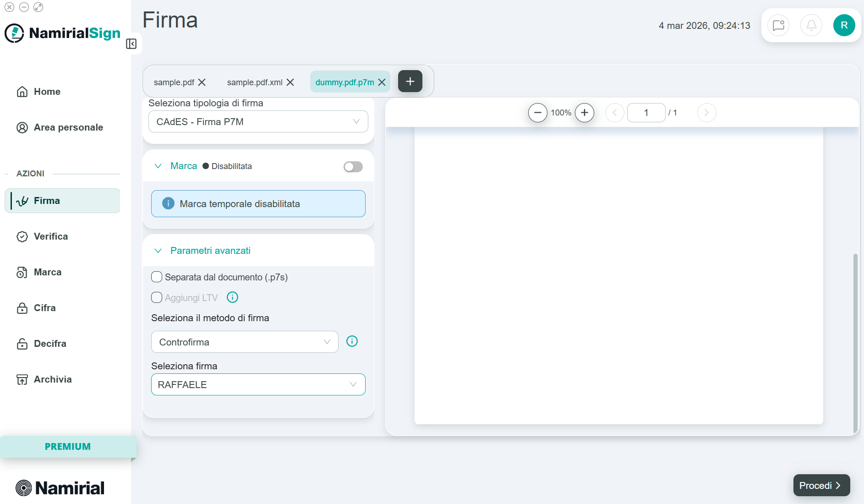Screen dimensions: 864x504
Task: Open the Archivia action
Action: (62, 379)
